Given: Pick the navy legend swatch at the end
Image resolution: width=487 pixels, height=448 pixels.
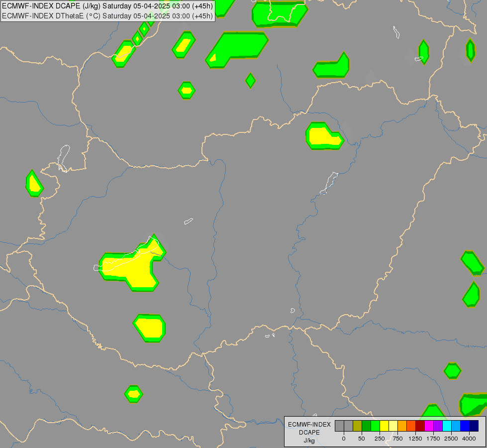Looking at the screenshot, I should click(474, 426).
